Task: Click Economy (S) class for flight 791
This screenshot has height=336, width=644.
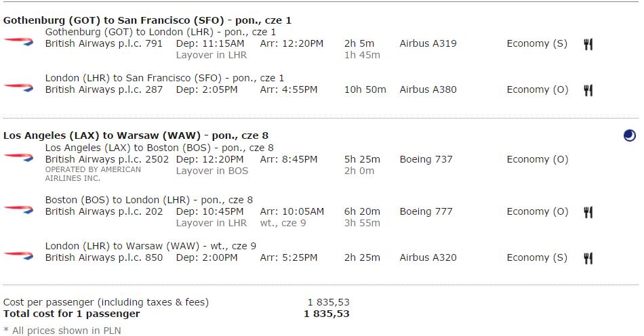Action: 537,44
